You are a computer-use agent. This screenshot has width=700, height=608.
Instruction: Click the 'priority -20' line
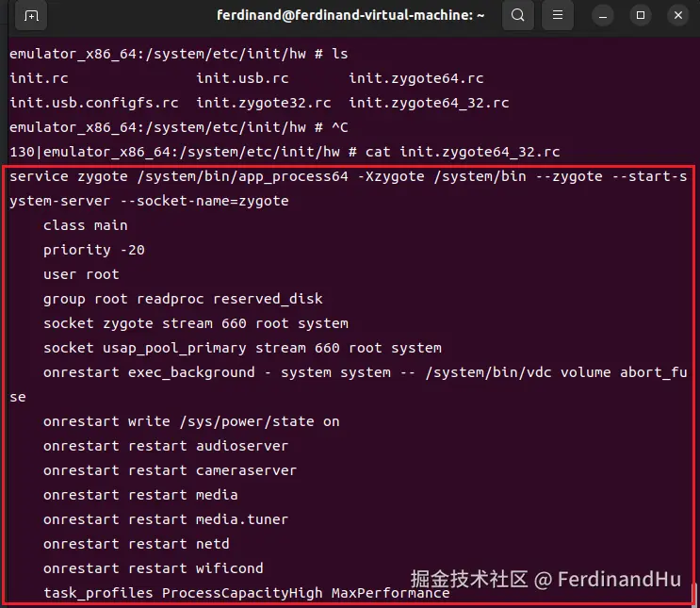(x=93, y=250)
